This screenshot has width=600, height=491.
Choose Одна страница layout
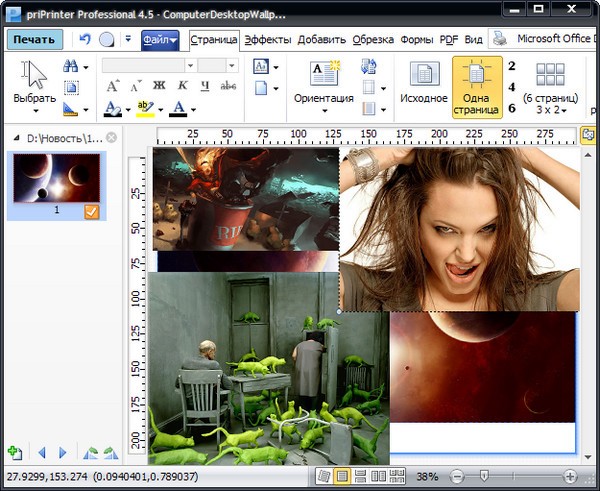tap(477, 84)
